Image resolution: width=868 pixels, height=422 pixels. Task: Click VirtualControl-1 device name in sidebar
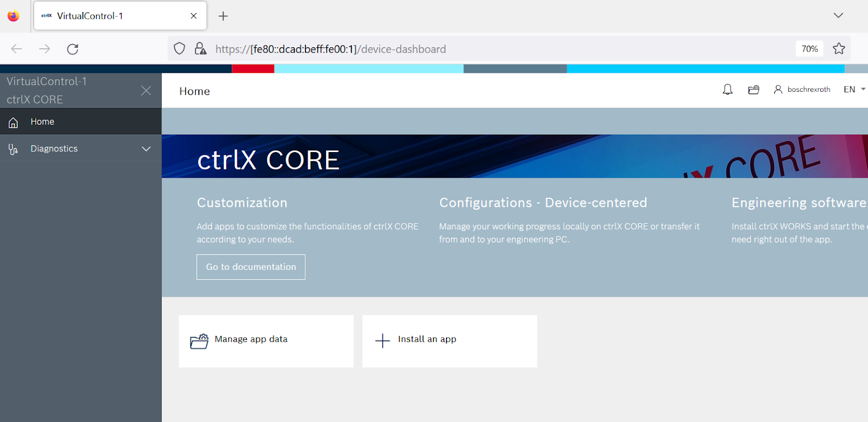click(x=47, y=81)
